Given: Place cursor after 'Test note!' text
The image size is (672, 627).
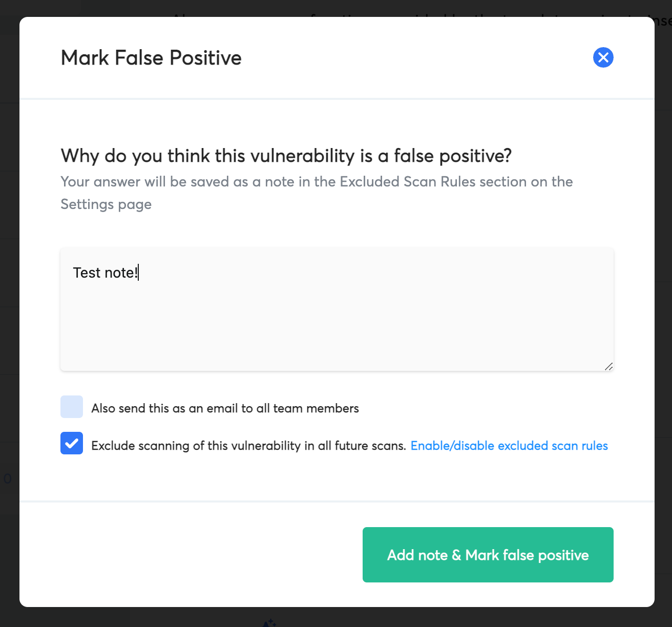Looking at the screenshot, I should click(139, 273).
